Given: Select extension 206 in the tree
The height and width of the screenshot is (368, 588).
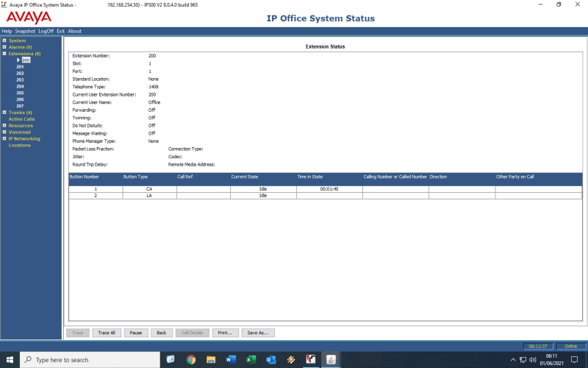Looking at the screenshot, I should click(x=20, y=99).
